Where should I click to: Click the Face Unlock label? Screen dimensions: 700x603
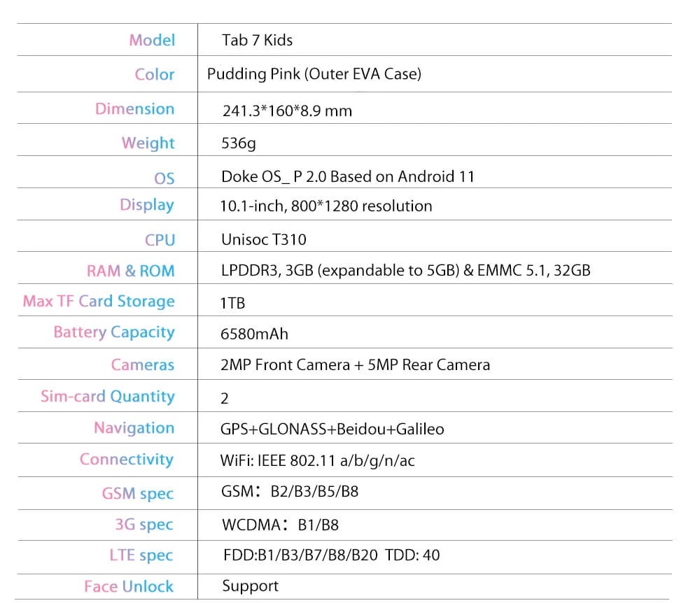[129, 586]
